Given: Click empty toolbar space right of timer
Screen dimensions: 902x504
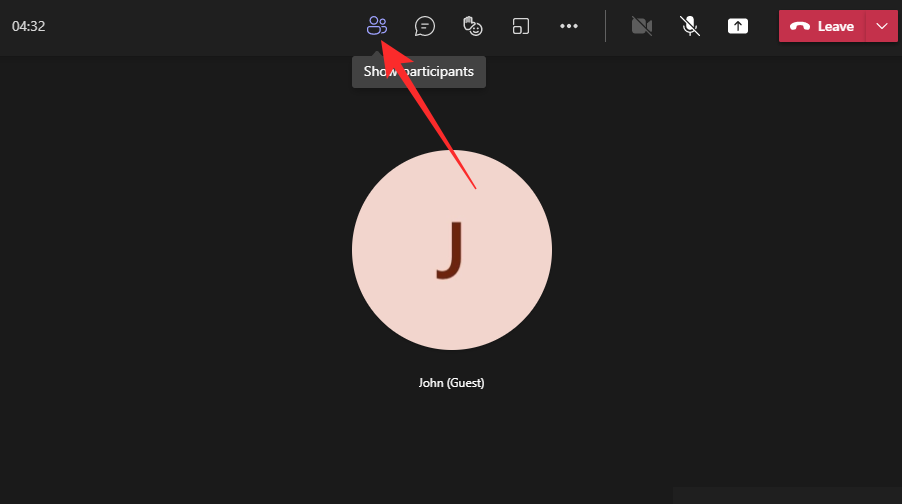Looking at the screenshot, I should [x=200, y=26].
